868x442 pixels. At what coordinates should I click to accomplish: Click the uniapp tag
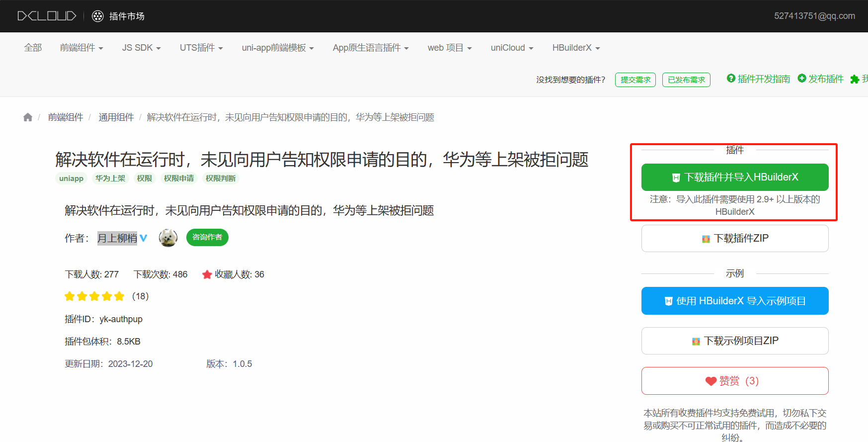tap(71, 178)
